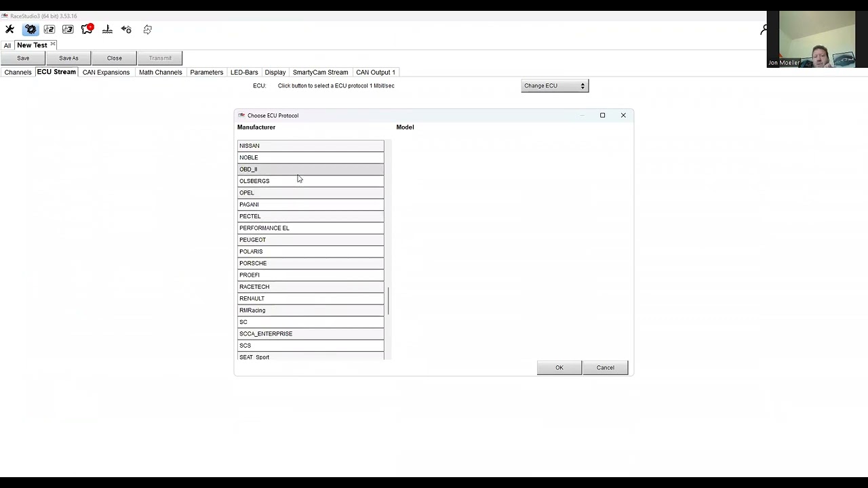Cancel the Choose ECU Protocol dialog
The width and height of the screenshot is (868, 488).
click(606, 367)
